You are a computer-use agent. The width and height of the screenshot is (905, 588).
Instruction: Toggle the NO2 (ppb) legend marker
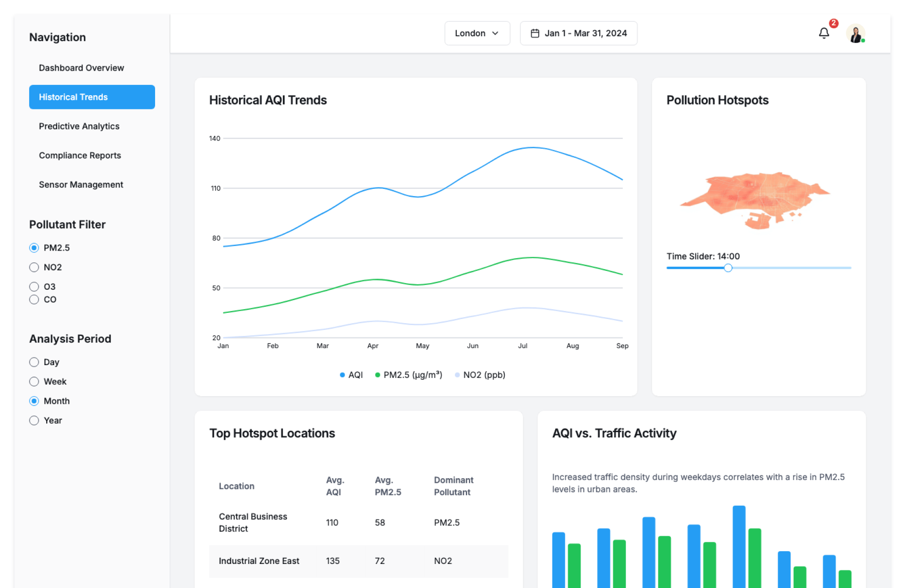457,375
